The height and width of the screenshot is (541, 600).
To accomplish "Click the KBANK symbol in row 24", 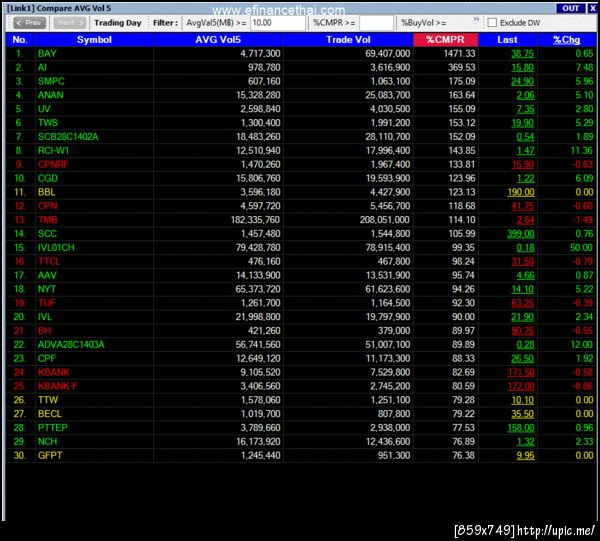I will point(54,372).
